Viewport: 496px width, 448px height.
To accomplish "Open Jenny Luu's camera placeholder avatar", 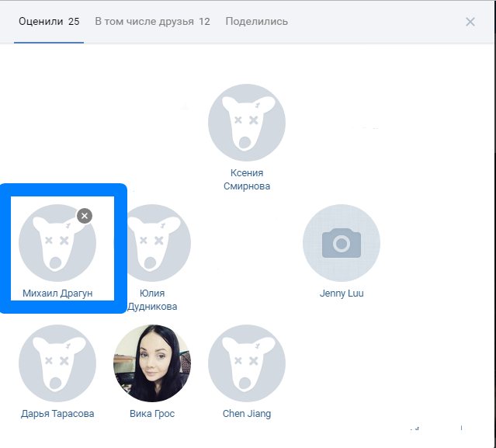I will pos(342,243).
